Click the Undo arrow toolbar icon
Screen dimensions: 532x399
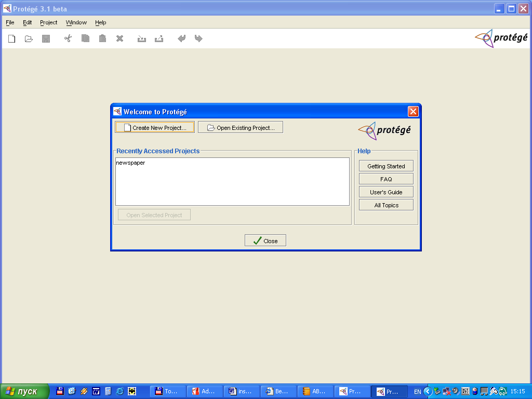(x=181, y=38)
